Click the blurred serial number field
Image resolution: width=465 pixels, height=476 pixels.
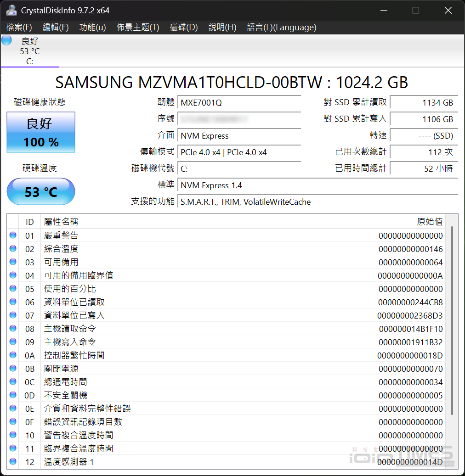point(239,119)
